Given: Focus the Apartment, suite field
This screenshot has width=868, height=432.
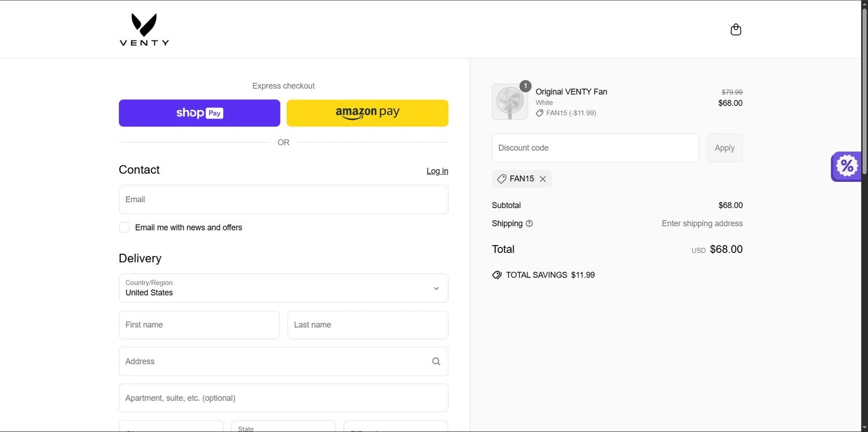Looking at the screenshot, I should coord(284,398).
